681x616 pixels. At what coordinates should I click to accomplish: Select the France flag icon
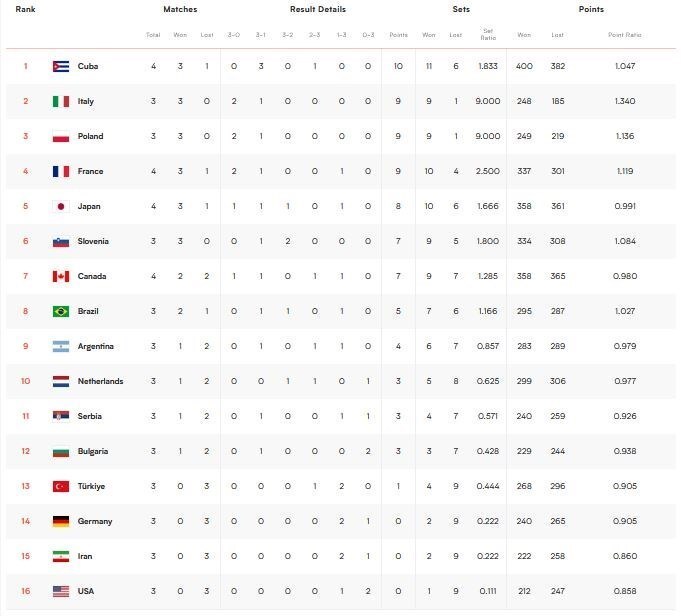coord(60,171)
